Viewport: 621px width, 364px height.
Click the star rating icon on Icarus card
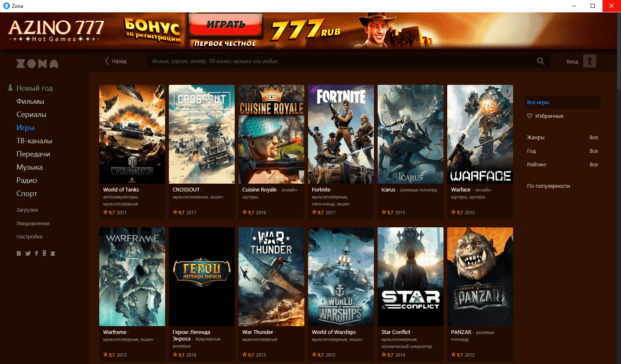click(x=384, y=212)
